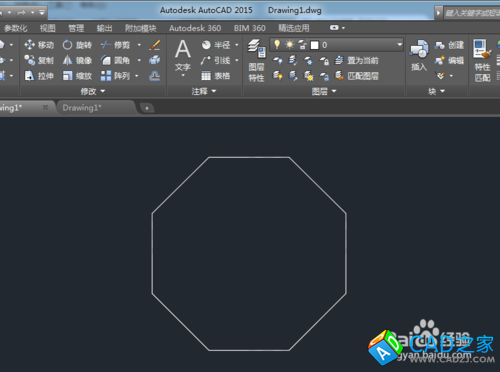Open the View (视图) ribbon tab
This screenshot has width=500, height=372.
click(48, 28)
